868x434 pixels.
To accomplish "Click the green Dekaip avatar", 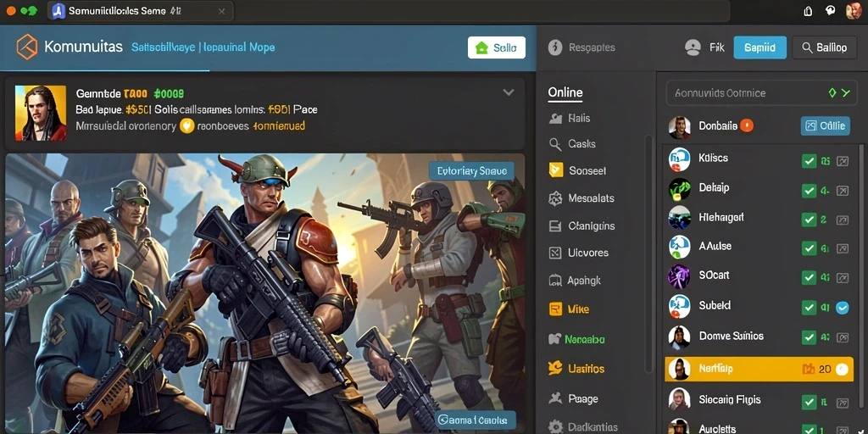I will pos(679,189).
